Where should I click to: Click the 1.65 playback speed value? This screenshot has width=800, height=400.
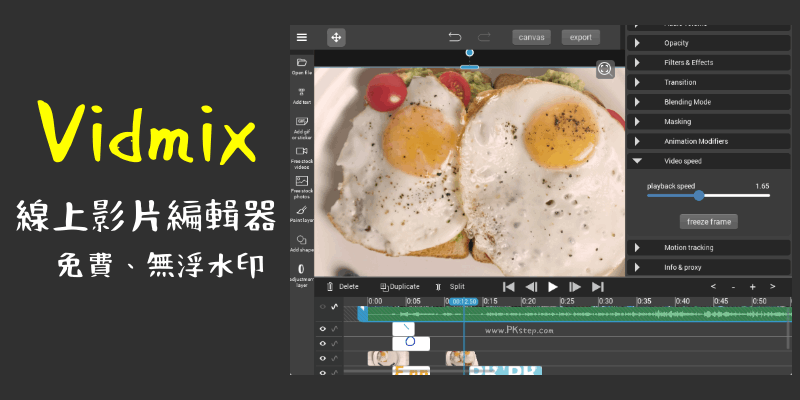[x=762, y=186]
